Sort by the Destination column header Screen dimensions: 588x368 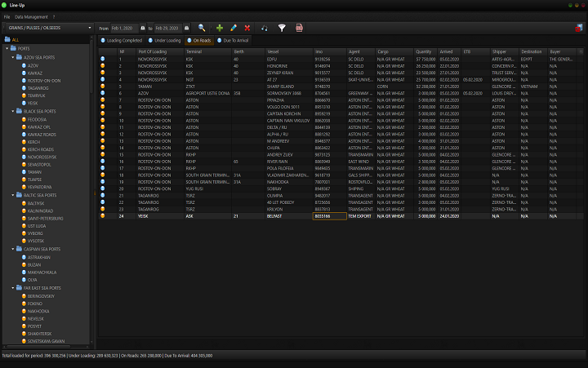point(533,51)
